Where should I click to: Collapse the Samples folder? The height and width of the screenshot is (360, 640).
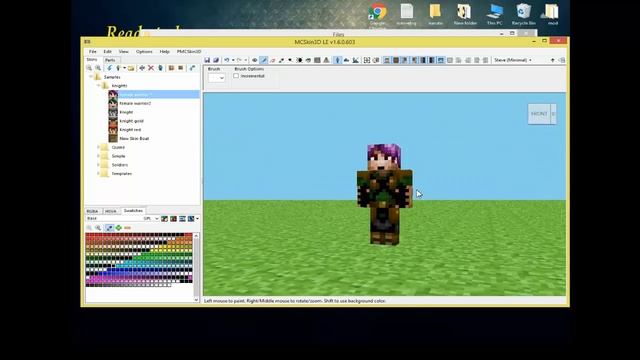pos(91,77)
